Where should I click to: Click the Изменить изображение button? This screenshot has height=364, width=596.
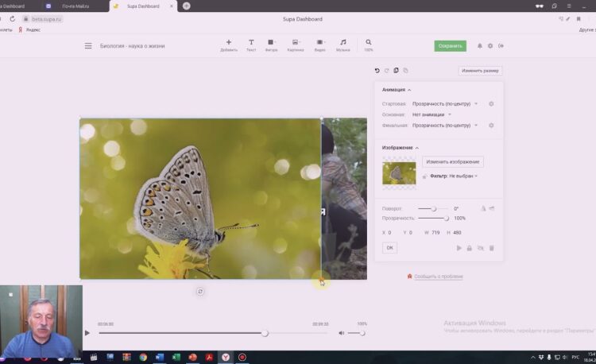pyautogui.click(x=452, y=162)
